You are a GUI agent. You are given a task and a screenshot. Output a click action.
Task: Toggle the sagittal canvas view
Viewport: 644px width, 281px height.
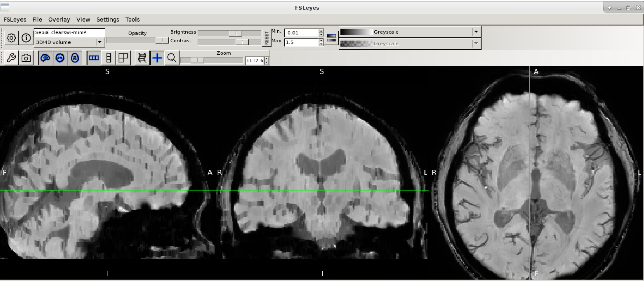pyautogui.click(x=45, y=58)
